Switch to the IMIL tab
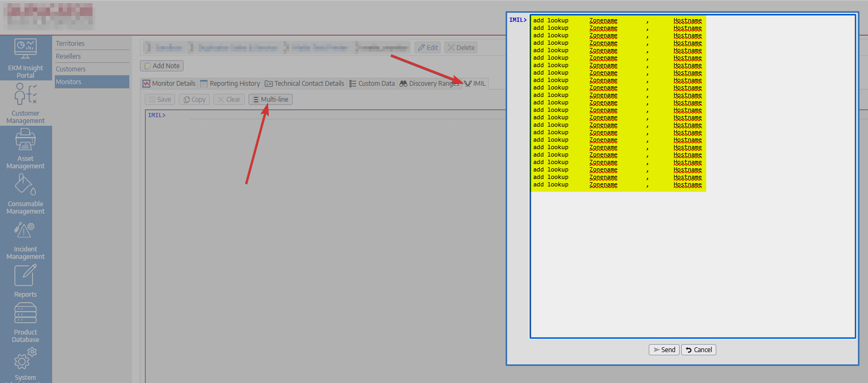Image resolution: width=868 pixels, height=383 pixels. click(x=475, y=84)
